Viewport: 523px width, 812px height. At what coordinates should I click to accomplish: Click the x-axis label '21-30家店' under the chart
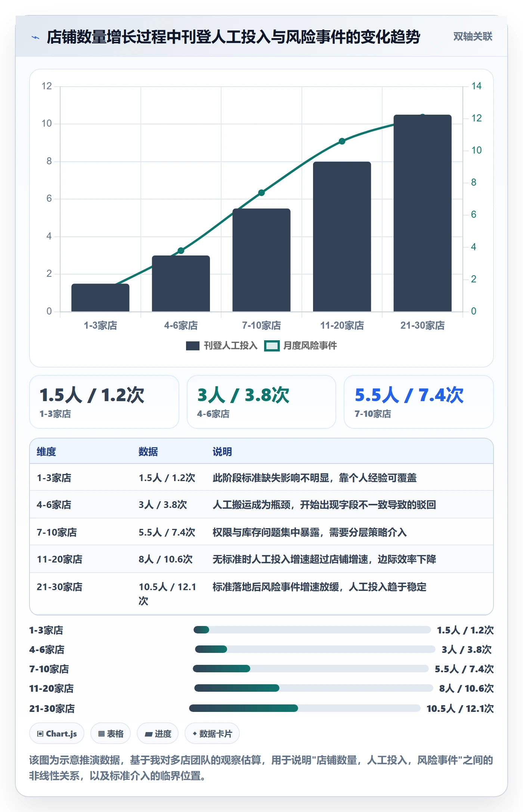[x=423, y=325]
